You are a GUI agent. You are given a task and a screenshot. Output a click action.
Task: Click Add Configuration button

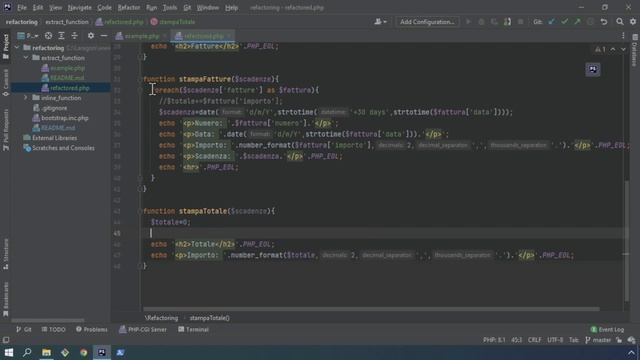[x=427, y=22]
